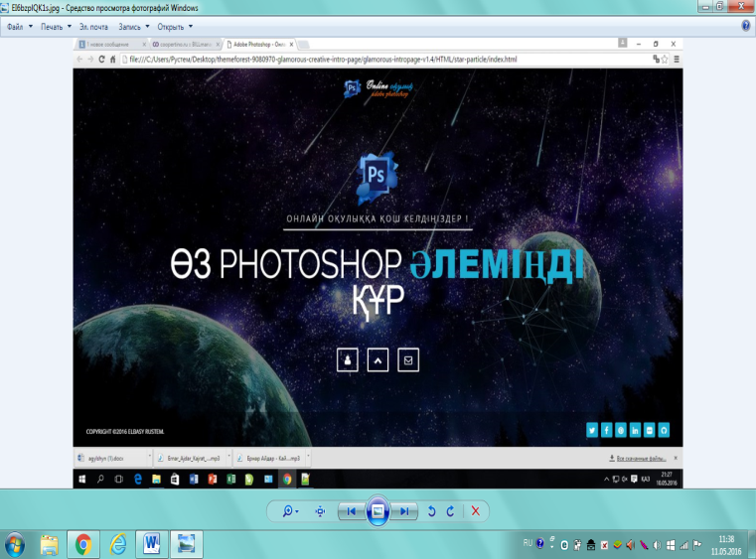756x559 pixels.
Task: Toggle actual size / fit to window
Action: (320, 511)
